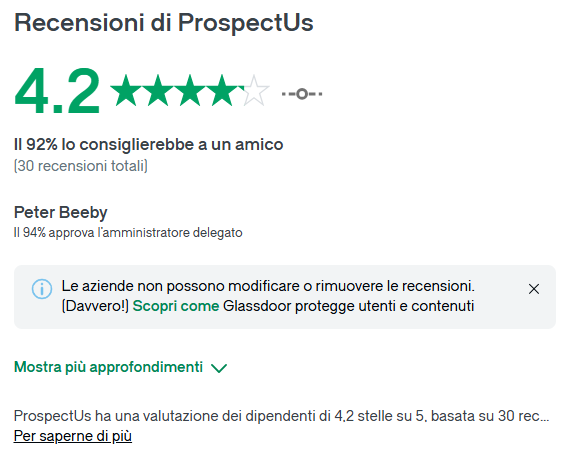Click the blue info icon in the notice
575x453 pixels.
[42, 289]
